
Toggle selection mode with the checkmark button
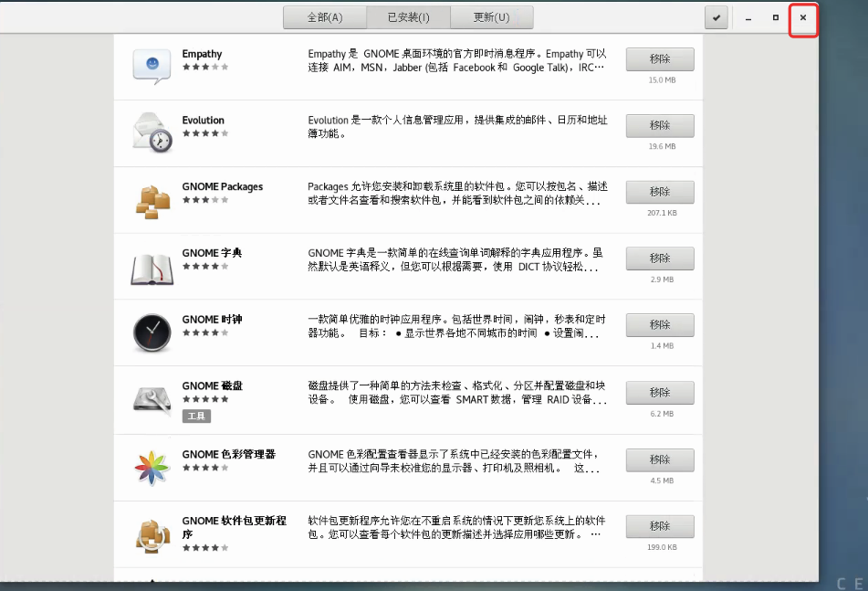716,17
